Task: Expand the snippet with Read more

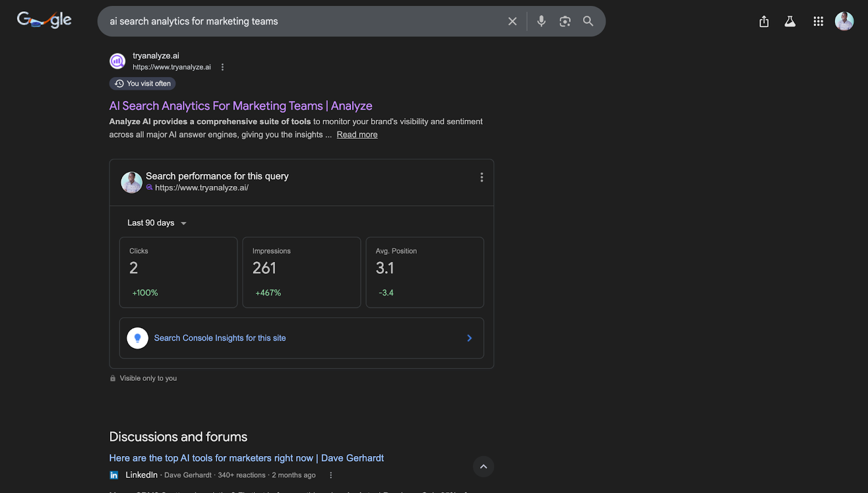Action: pyautogui.click(x=357, y=134)
